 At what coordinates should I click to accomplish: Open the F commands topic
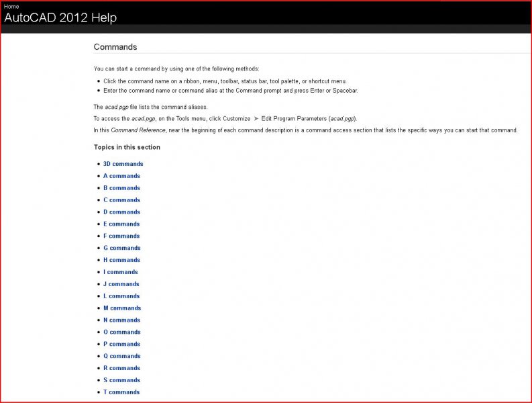pyautogui.click(x=121, y=236)
